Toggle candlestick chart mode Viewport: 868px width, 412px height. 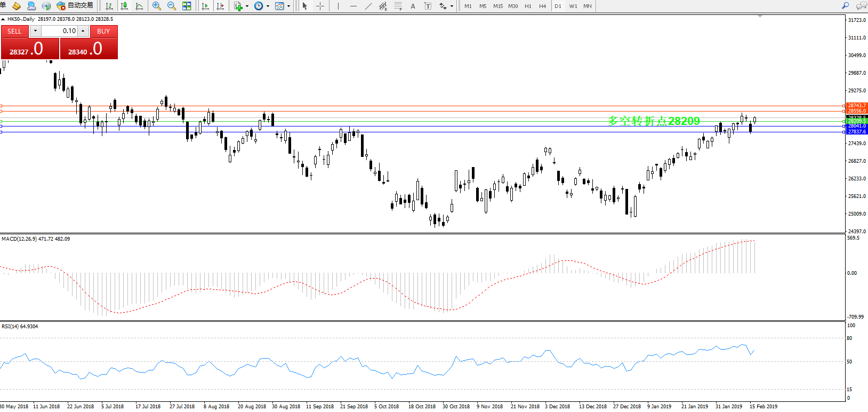124,6
